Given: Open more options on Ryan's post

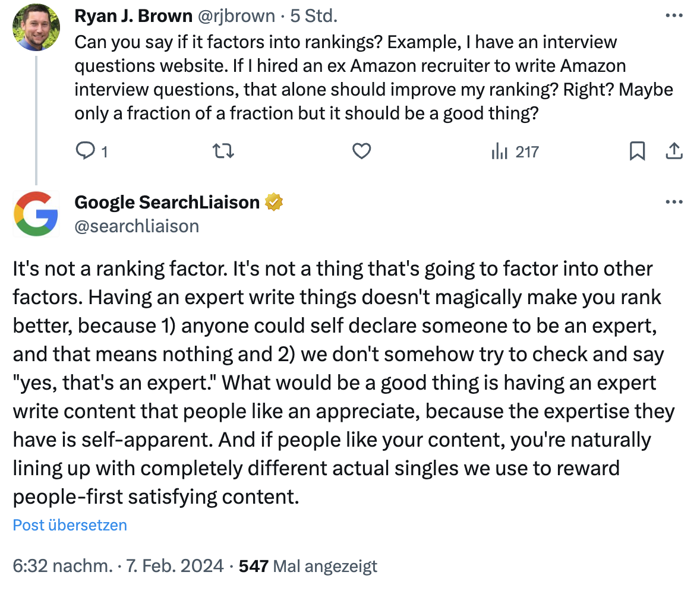Looking at the screenshot, I should coord(674,16).
